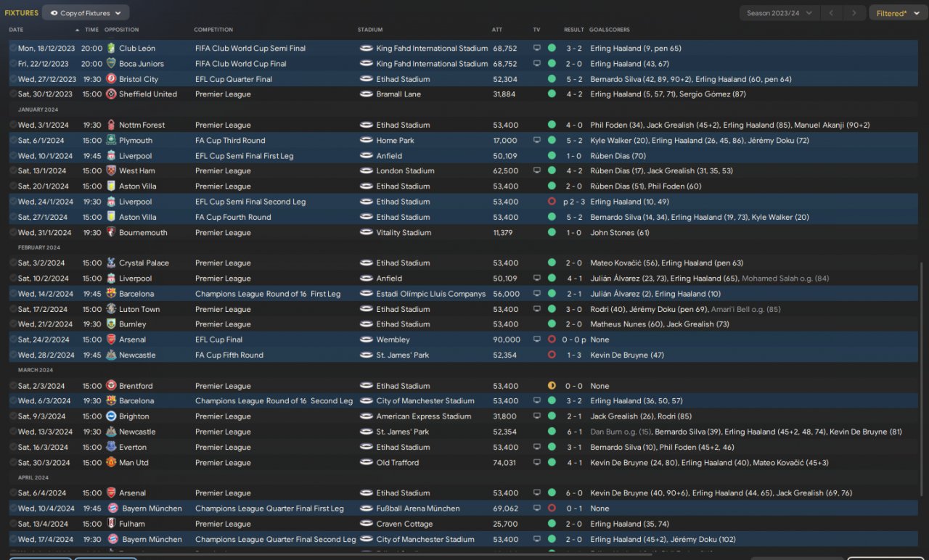Click the orange draw indicator on the Brentford row
The width and height of the screenshot is (929, 560).
[552, 386]
